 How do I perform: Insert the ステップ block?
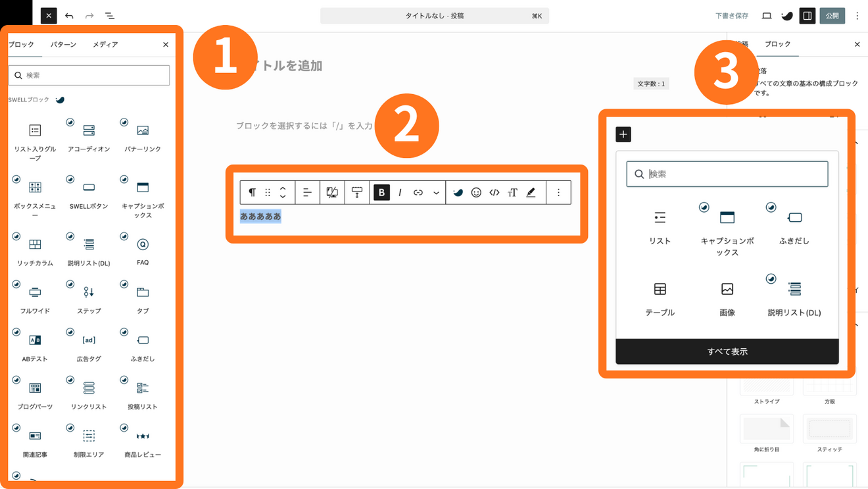coord(89,299)
